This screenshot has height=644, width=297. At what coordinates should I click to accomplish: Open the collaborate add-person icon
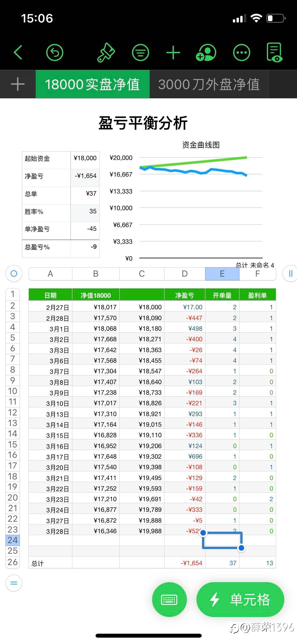(206, 52)
